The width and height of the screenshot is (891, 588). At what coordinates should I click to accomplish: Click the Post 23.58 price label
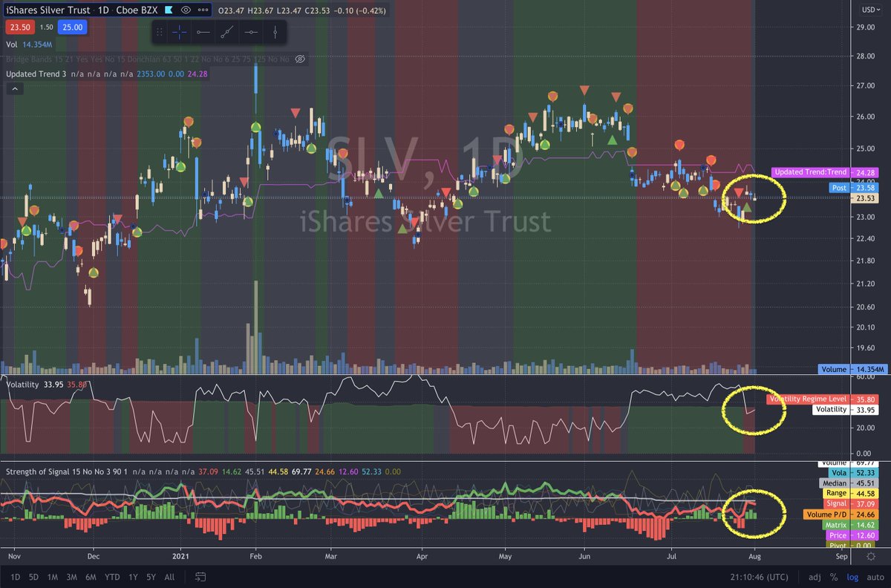853,188
